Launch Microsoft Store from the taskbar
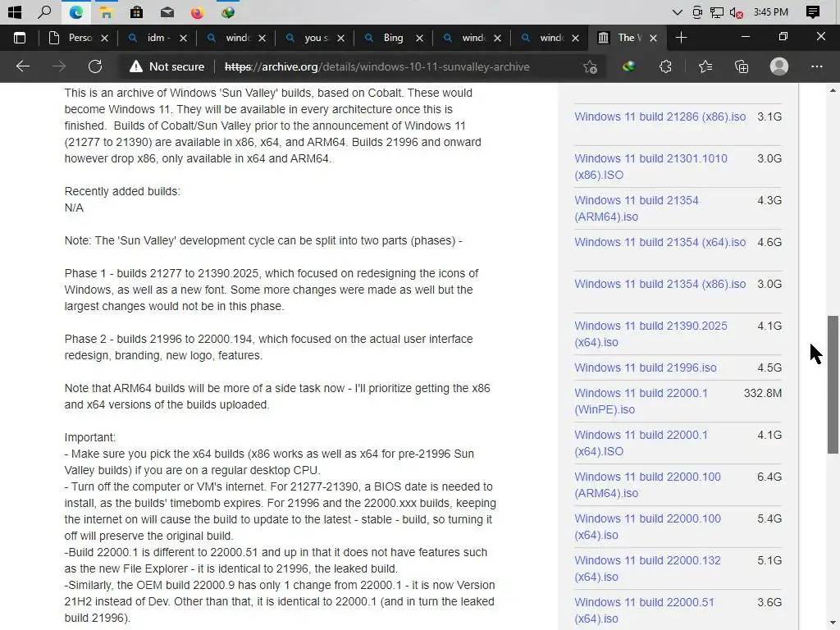 click(137, 11)
